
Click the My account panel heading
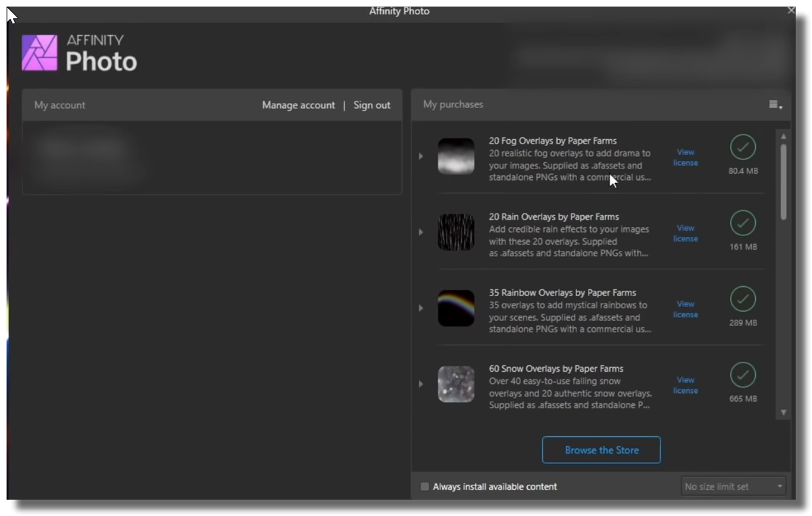click(60, 105)
